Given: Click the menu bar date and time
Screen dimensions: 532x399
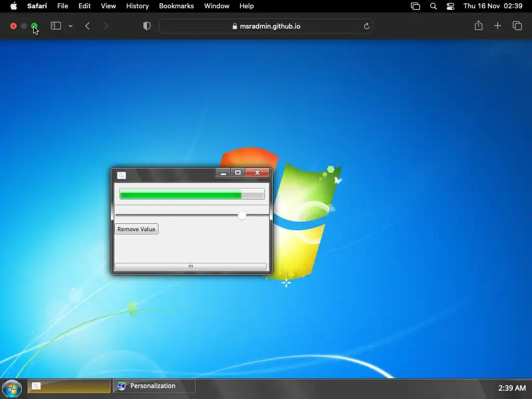Looking at the screenshot, I should 493,6.
